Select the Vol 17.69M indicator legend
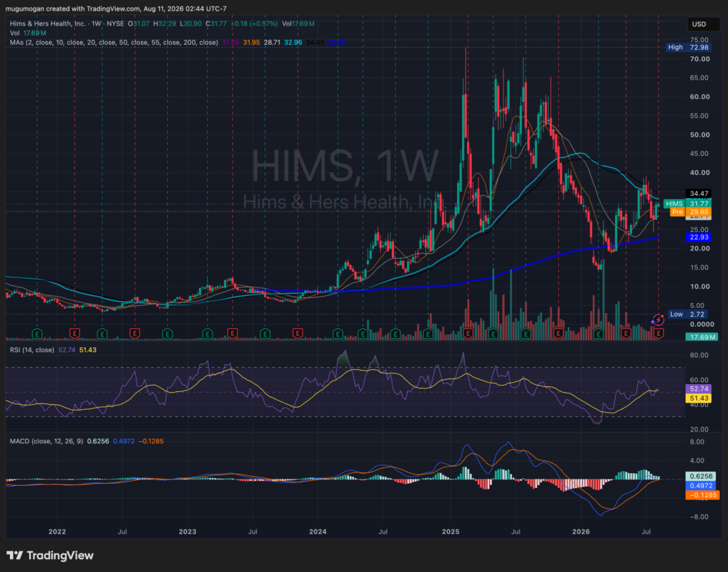 point(28,33)
